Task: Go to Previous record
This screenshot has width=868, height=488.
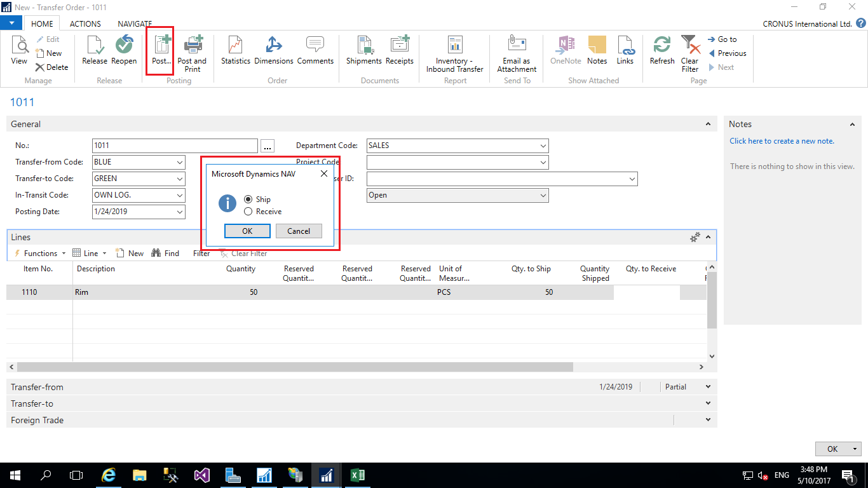Action: click(728, 53)
